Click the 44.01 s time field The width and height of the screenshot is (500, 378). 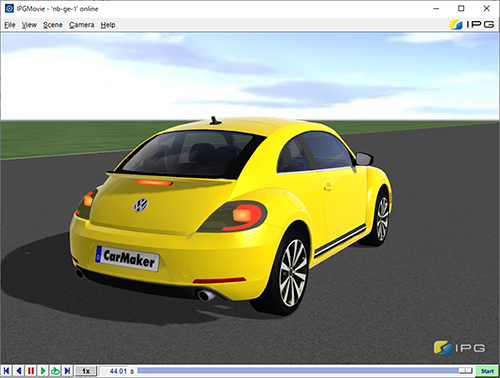point(117,371)
